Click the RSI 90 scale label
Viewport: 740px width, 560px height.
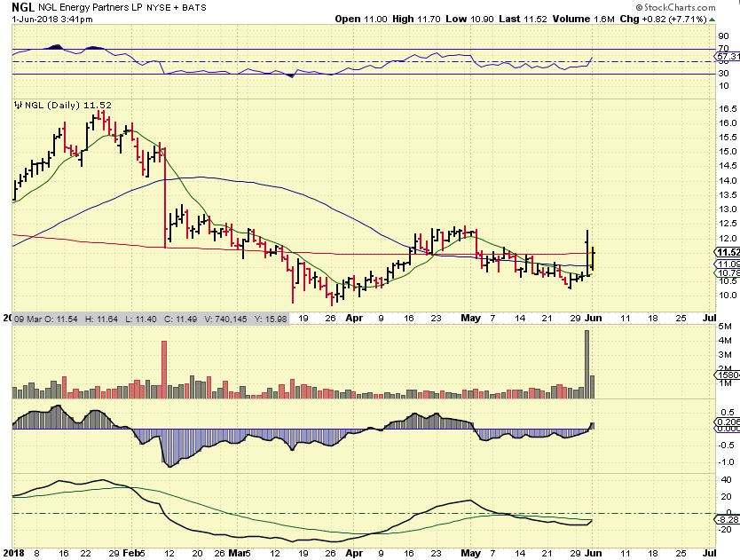(723, 35)
